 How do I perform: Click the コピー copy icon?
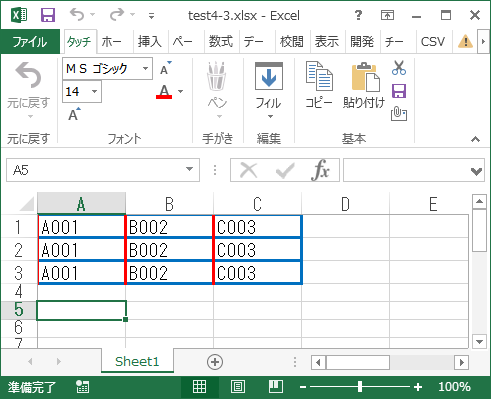319,76
